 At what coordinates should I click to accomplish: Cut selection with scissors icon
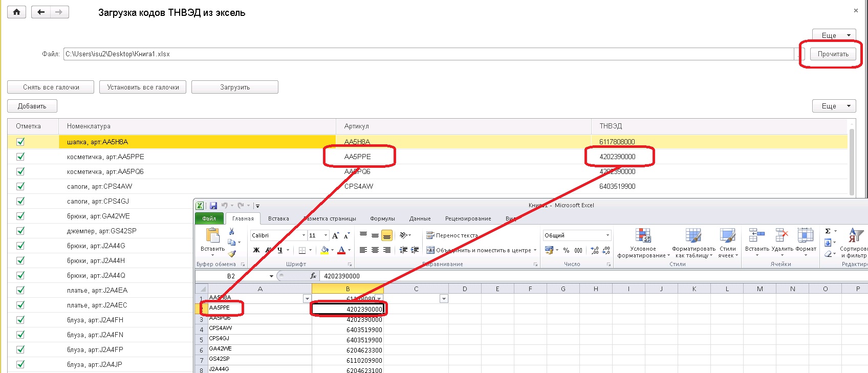coord(232,232)
